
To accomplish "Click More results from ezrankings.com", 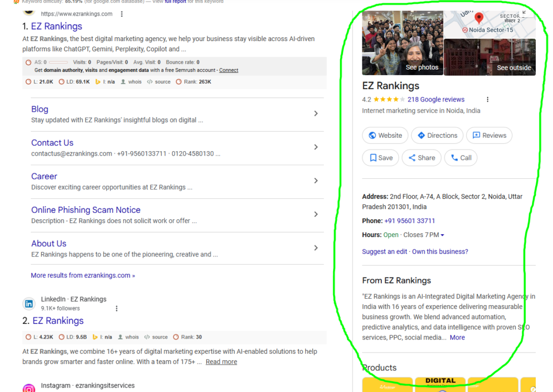I will (x=83, y=275).
